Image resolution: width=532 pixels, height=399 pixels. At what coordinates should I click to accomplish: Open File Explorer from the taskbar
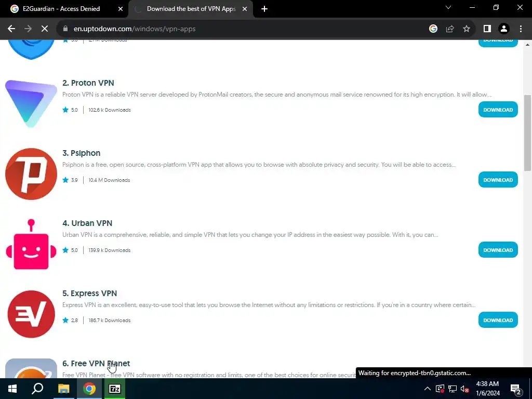click(x=63, y=389)
